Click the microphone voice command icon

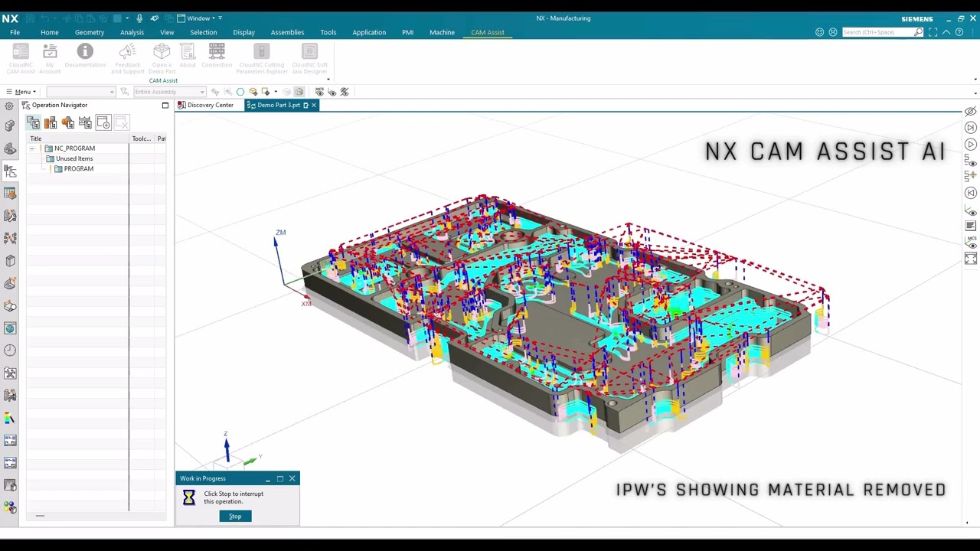click(x=139, y=18)
